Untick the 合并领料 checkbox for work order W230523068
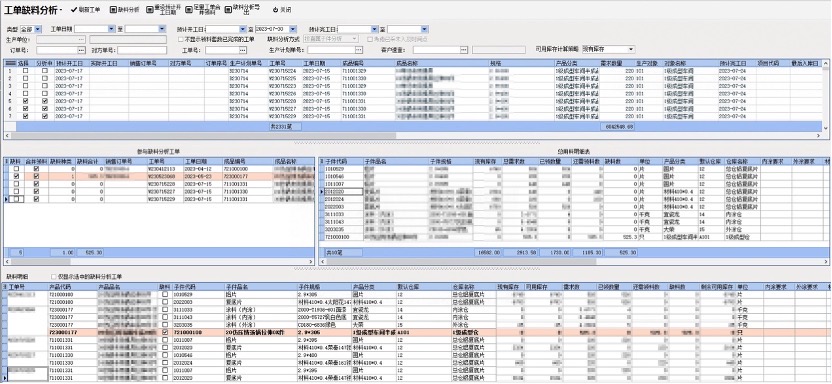The width and height of the screenshot is (832, 384). click(36, 176)
